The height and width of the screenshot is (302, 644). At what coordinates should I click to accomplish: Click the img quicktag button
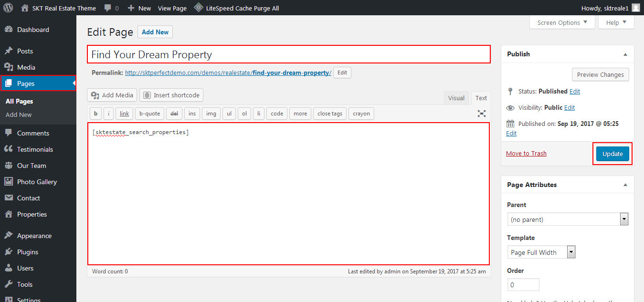tap(211, 114)
